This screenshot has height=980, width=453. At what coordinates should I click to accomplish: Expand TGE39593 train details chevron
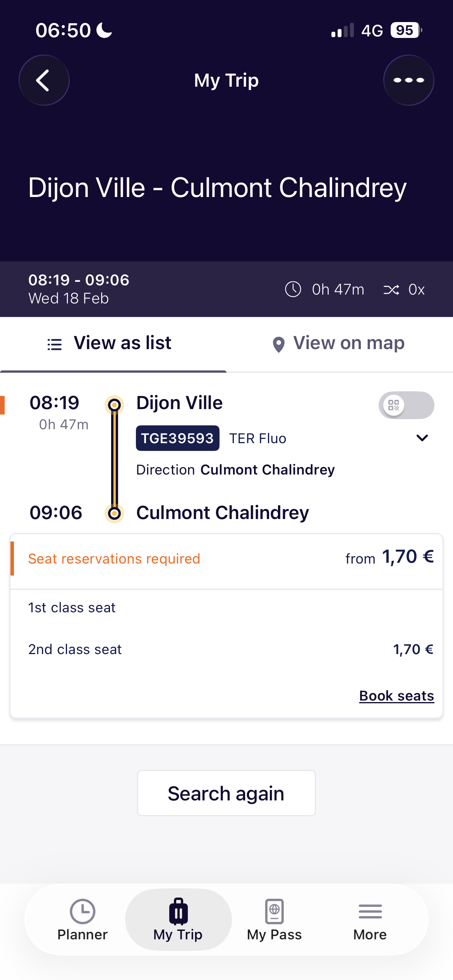(422, 438)
